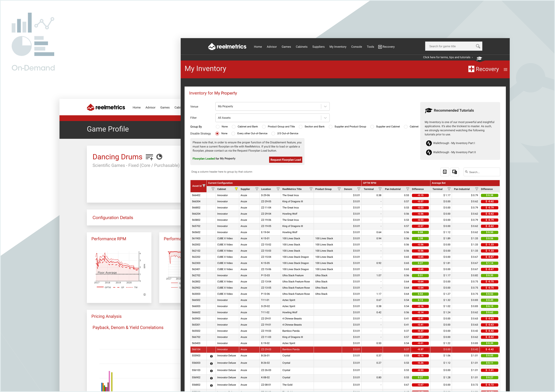Screen dimensions: 555x392
Task: Open Cabinets in the top navigation
Action: 301,47
